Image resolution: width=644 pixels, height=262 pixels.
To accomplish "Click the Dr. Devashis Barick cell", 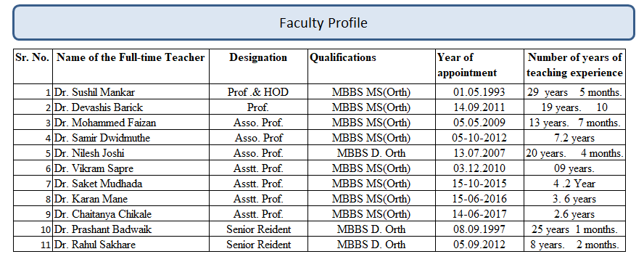I will coord(131,107).
